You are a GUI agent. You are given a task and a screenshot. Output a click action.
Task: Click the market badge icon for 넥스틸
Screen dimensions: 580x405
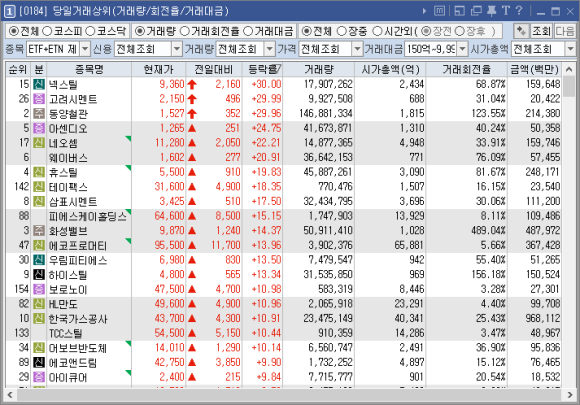pyautogui.click(x=39, y=84)
